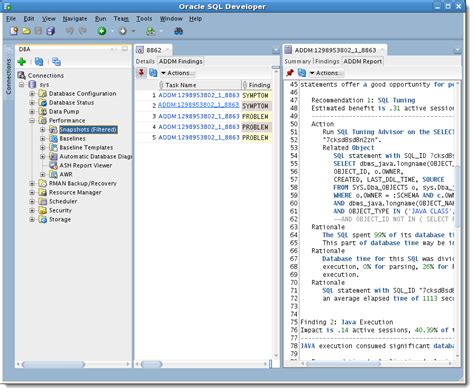Click the green Back navigation arrow icon
Image resolution: width=474 pixels, height=392 pixels.
[x=102, y=31]
